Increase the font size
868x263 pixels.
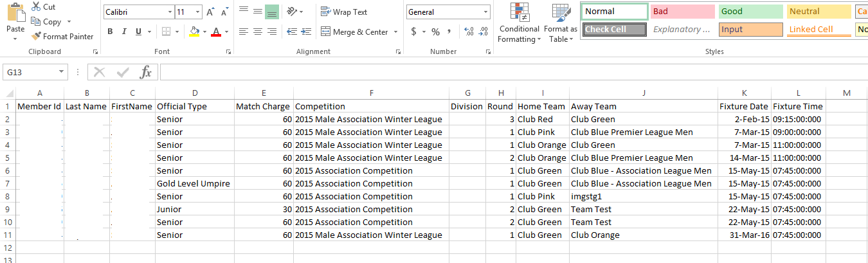(x=210, y=12)
